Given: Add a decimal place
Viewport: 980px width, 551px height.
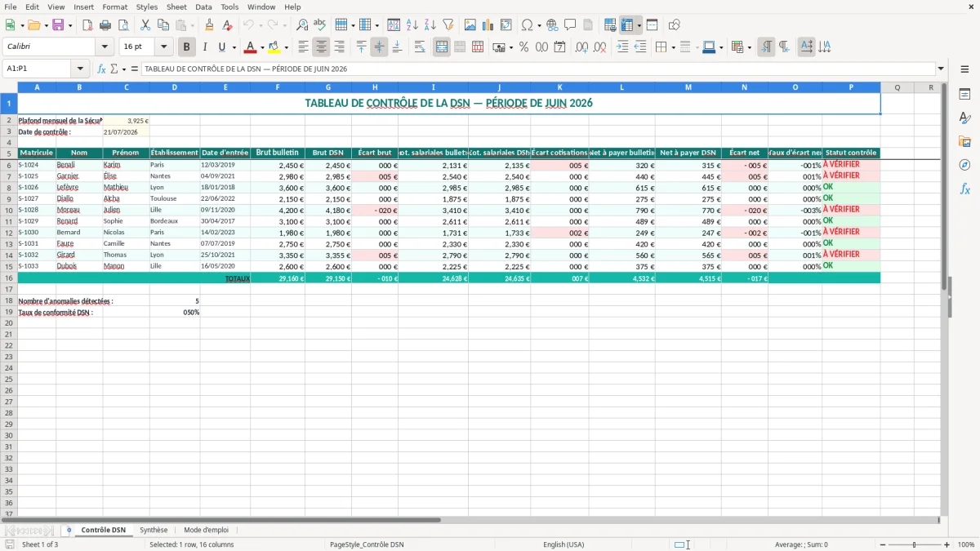Looking at the screenshot, I should coord(582,47).
